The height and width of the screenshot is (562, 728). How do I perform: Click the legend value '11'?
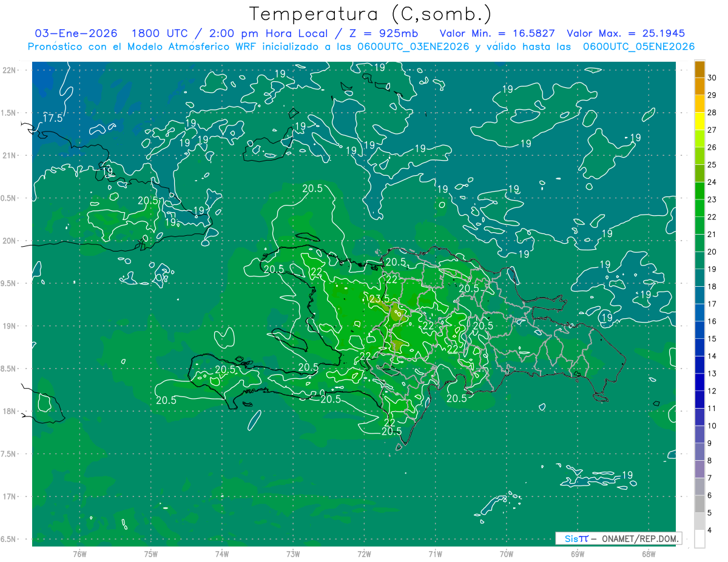click(x=712, y=409)
